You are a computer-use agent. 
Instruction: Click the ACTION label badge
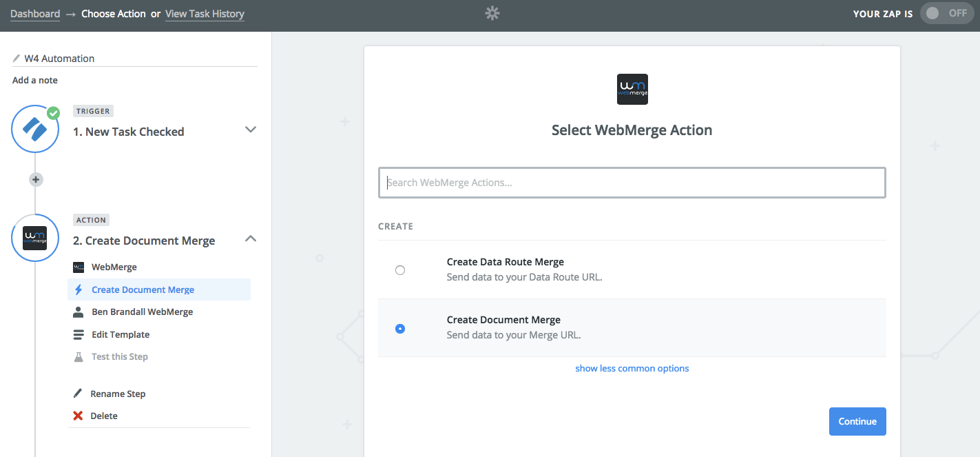coord(92,220)
